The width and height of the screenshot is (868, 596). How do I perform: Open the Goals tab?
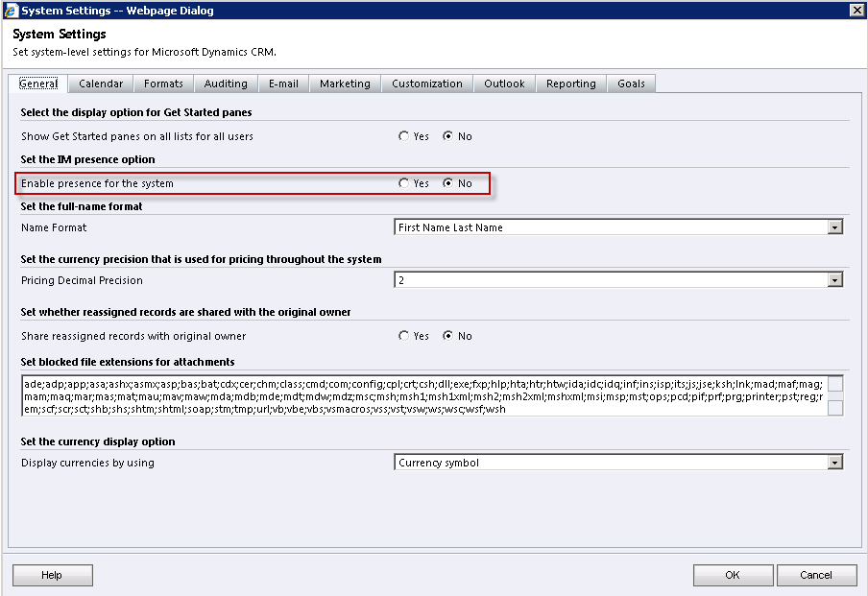[x=631, y=83]
